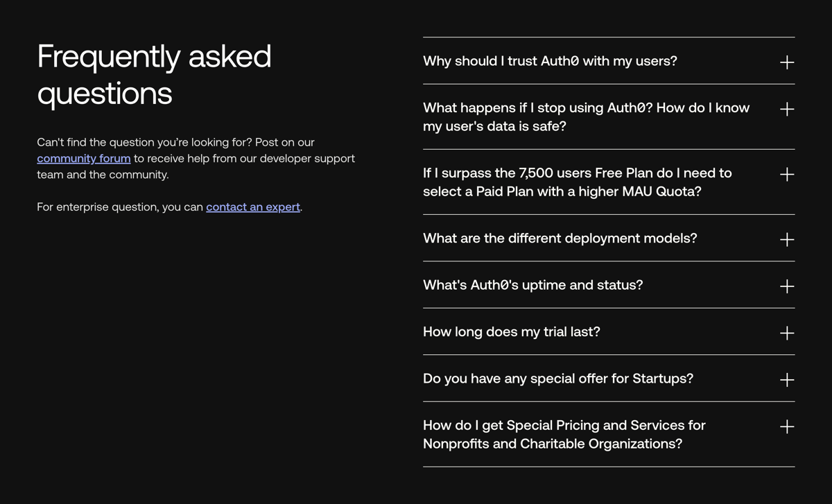The image size is (832, 504).
Task: Open the 'community forum' link
Action: pos(83,158)
